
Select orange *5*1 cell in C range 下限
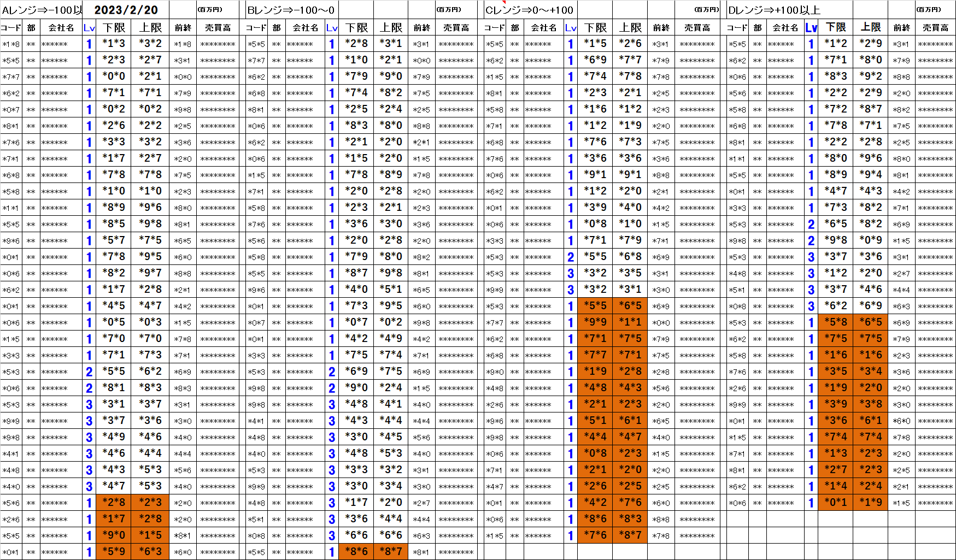(595, 420)
